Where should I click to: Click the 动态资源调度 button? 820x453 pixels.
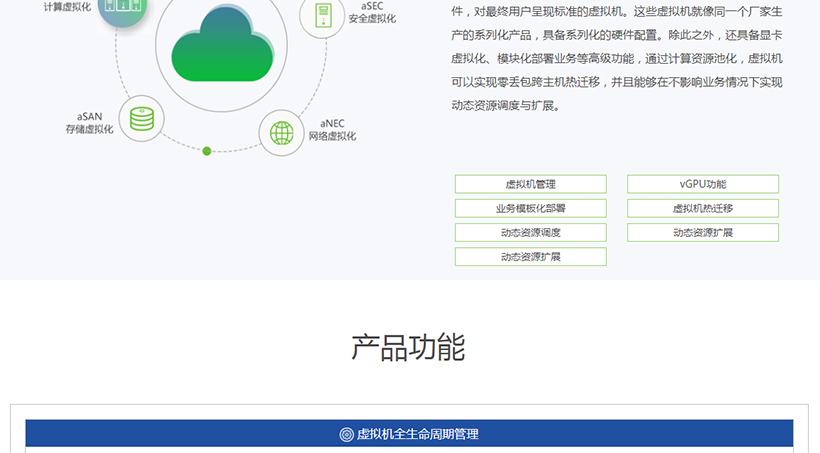[x=530, y=232]
